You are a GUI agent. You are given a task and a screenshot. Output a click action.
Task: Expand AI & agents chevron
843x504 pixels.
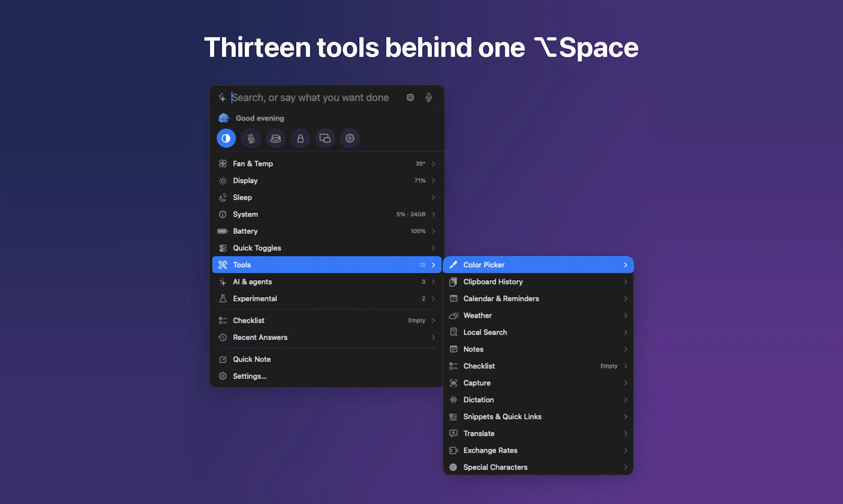[434, 282]
